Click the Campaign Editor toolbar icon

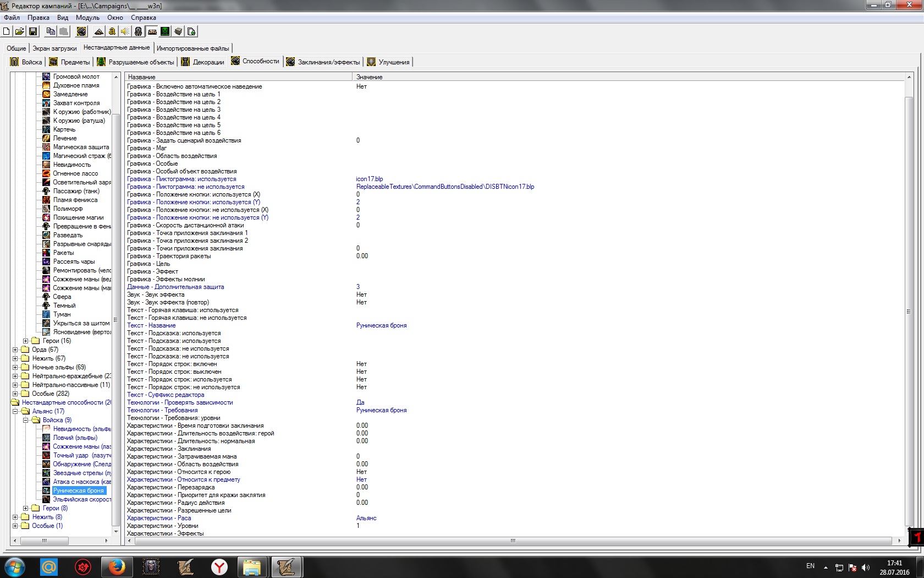152,31
